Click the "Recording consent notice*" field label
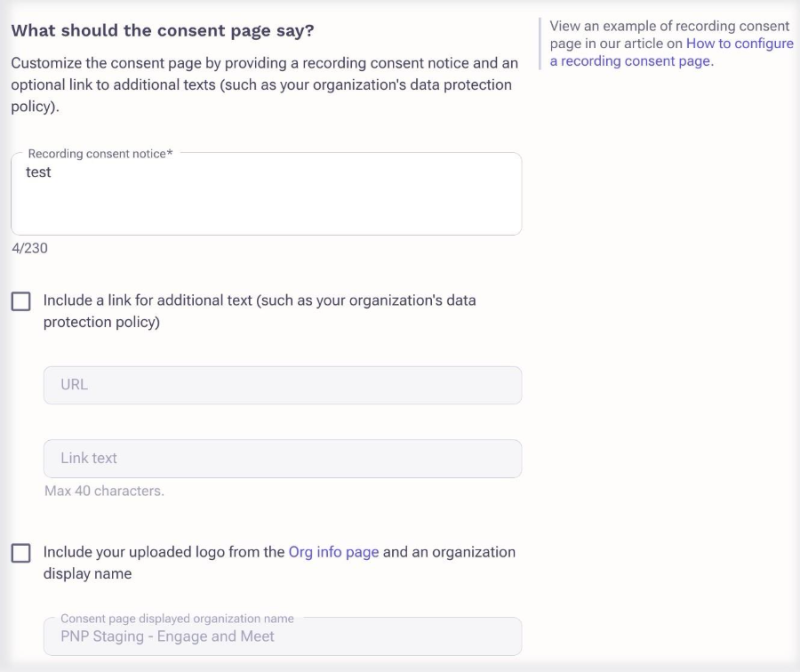This screenshot has width=800, height=672. (100, 154)
